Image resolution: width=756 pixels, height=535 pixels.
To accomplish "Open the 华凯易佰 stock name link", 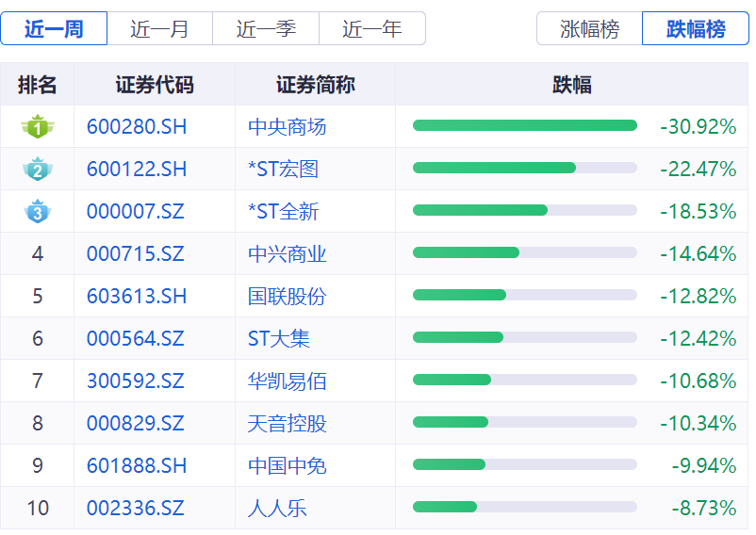I will (x=288, y=381).
